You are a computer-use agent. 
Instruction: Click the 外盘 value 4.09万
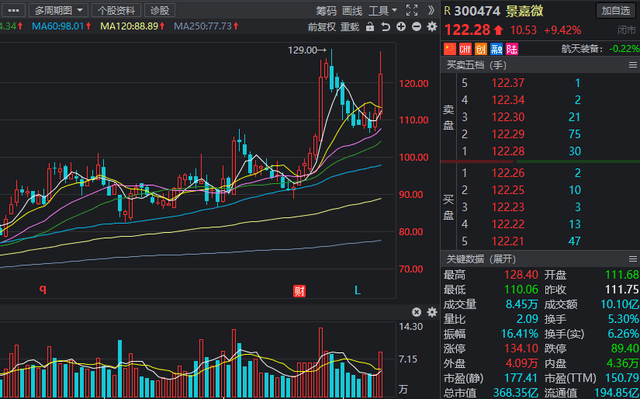[x=522, y=363]
